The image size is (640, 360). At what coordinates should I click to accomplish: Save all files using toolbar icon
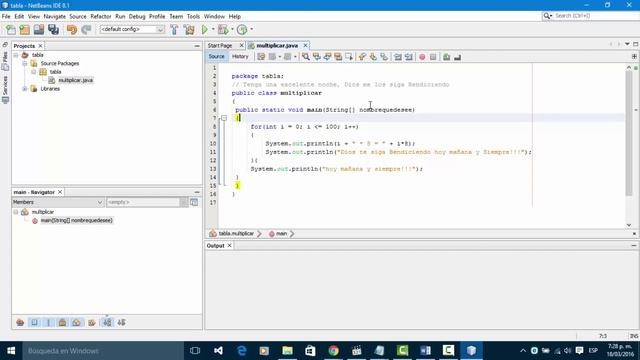tap(53, 29)
